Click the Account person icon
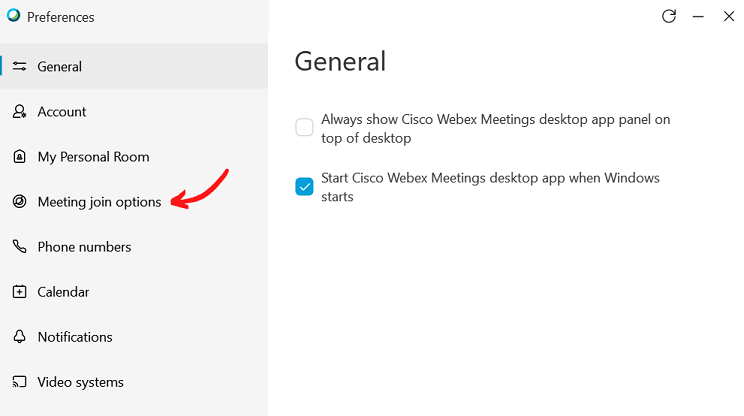Screen dimensions: 744x416 (x=19, y=112)
